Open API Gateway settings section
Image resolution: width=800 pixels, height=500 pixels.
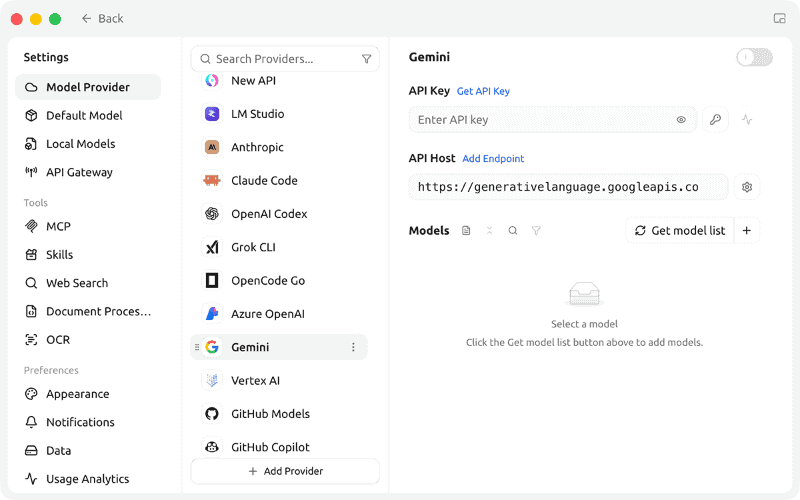pyautogui.click(x=88, y=172)
